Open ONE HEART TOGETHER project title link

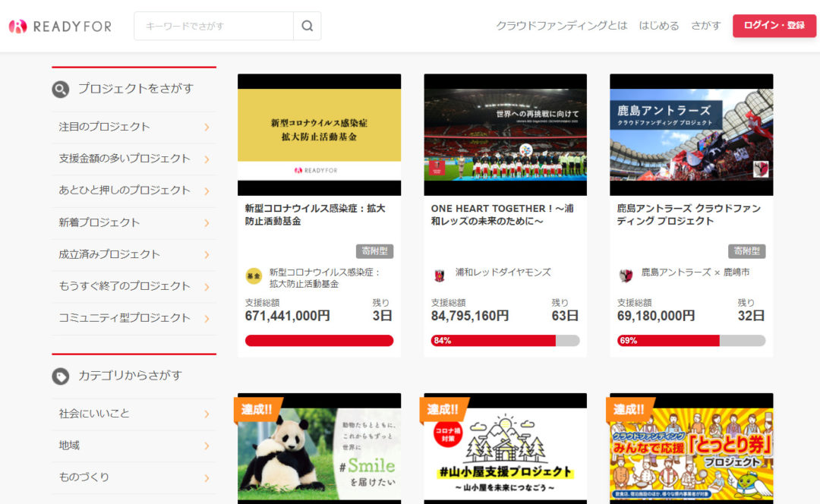pos(502,215)
